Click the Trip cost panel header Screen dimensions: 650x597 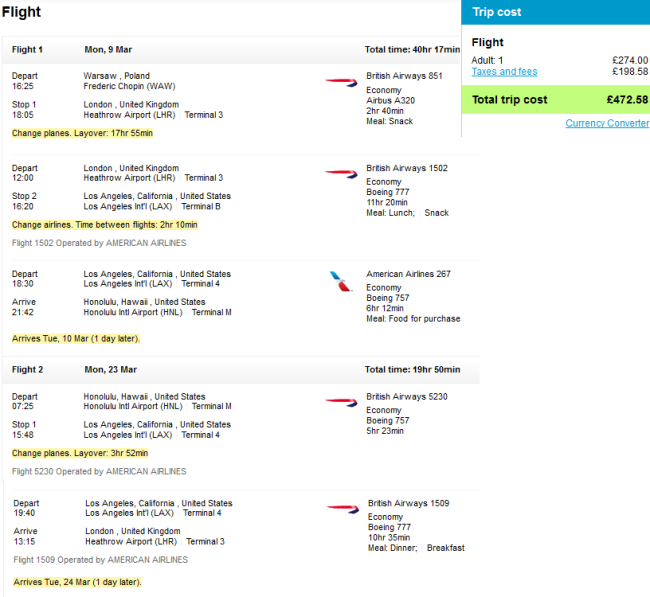[555, 12]
